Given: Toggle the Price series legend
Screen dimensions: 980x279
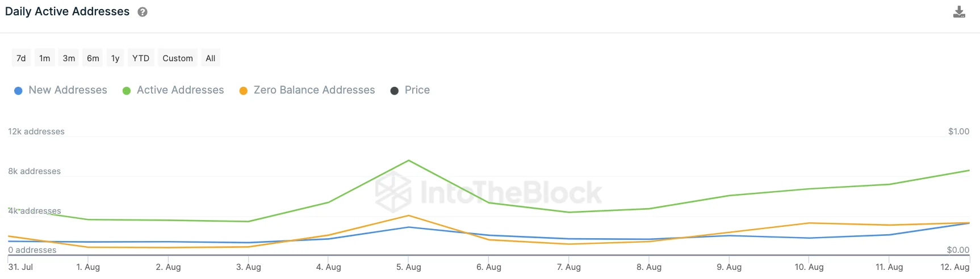Looking at the screenshot, I should click(417, 90).
